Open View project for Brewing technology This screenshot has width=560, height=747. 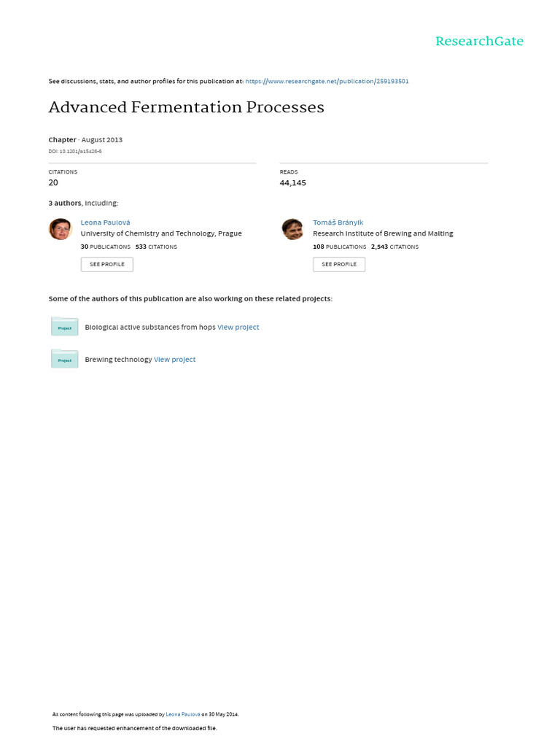(x=174, y=359)
